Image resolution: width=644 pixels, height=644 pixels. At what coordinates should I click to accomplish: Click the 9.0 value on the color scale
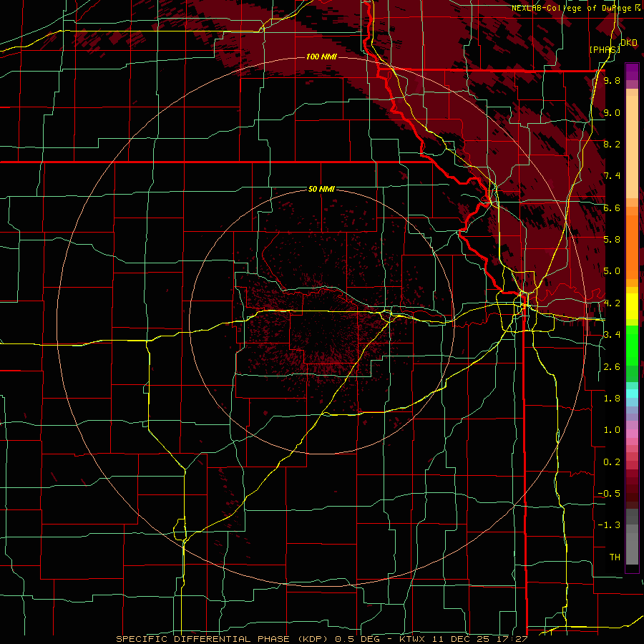[x=612, y=112]
